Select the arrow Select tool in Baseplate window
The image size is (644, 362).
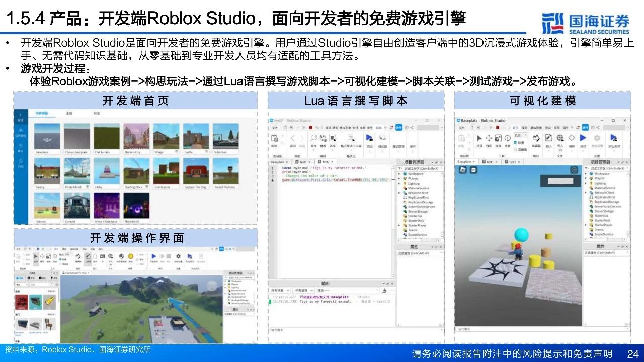pyautogui.click(x=479, y=138)
